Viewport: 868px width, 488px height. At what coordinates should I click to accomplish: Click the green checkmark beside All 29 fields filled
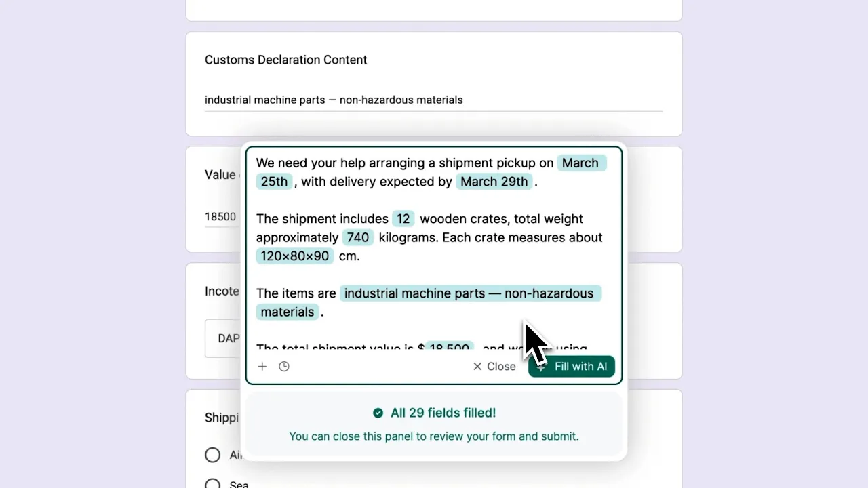378,413
